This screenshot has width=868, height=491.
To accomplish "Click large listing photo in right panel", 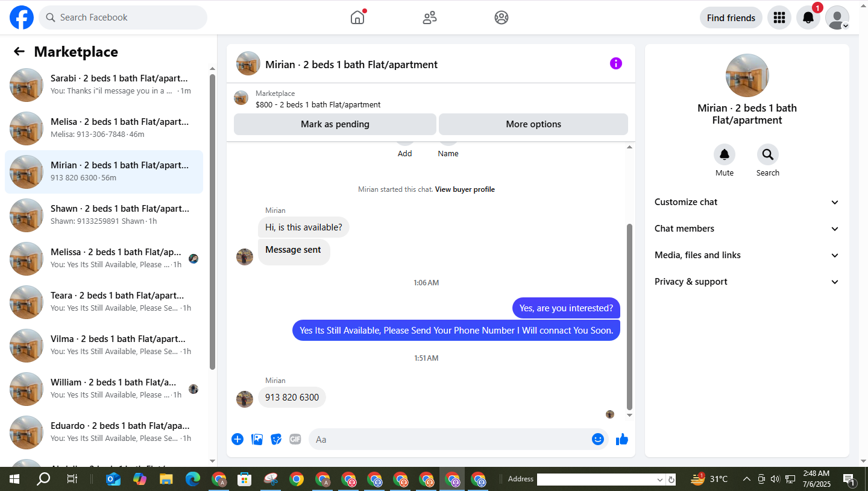I will coord(747,75).
